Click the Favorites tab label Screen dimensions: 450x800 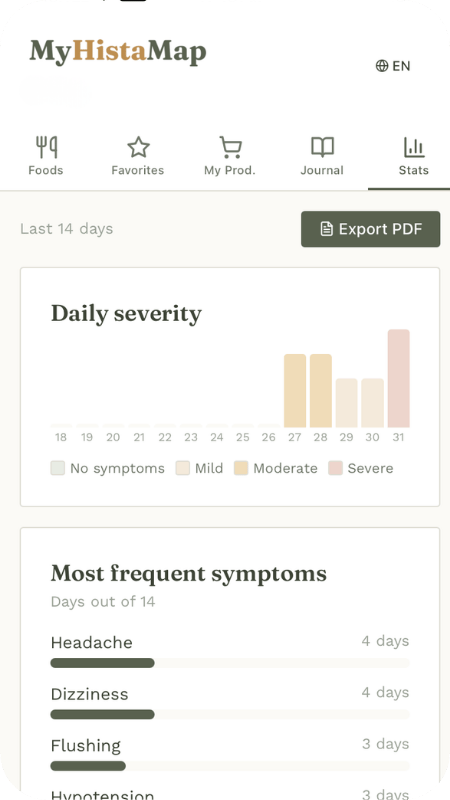click(x=138, y=170)
